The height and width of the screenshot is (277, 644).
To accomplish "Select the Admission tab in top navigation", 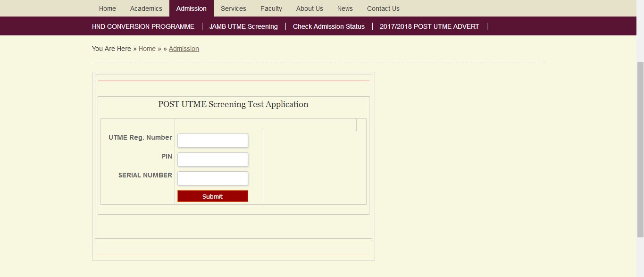I will [x=191, y=8].
